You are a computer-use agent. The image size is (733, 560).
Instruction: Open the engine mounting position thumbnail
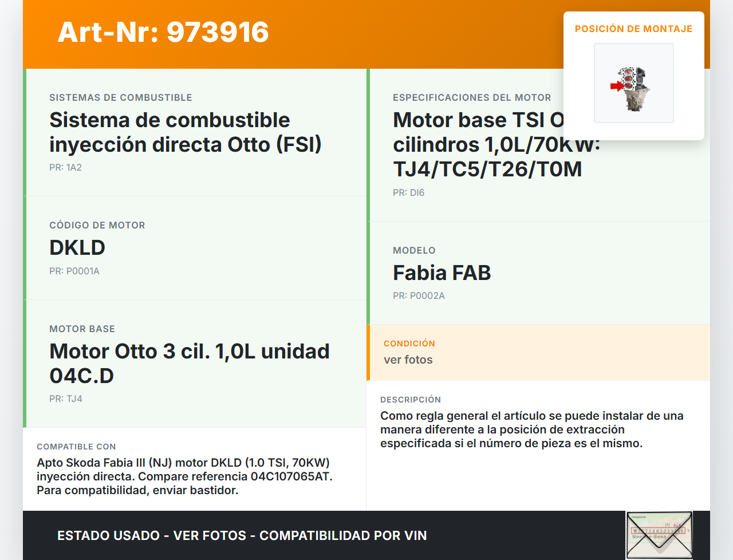[634, 83]
